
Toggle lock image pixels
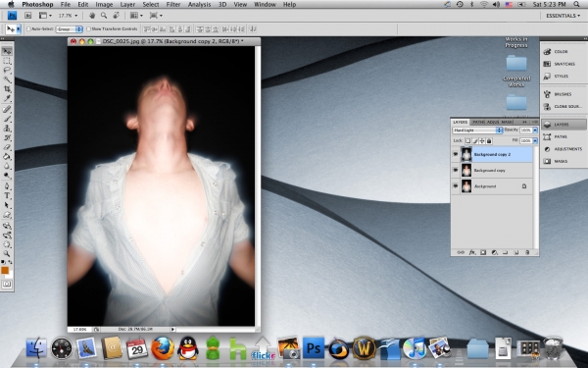(x=475, y=140)
